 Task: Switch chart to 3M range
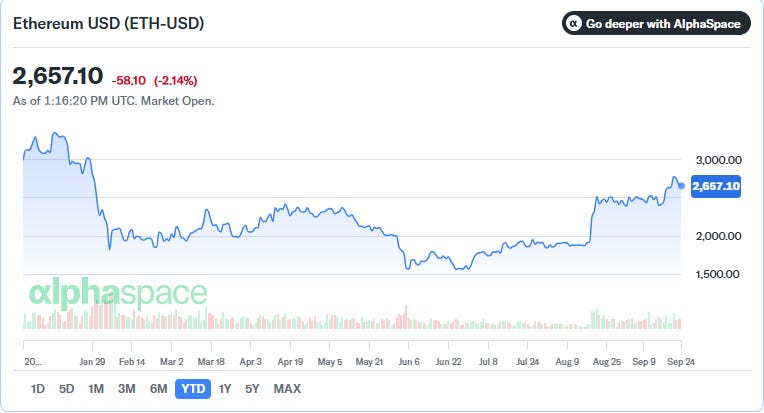(127, 389)
